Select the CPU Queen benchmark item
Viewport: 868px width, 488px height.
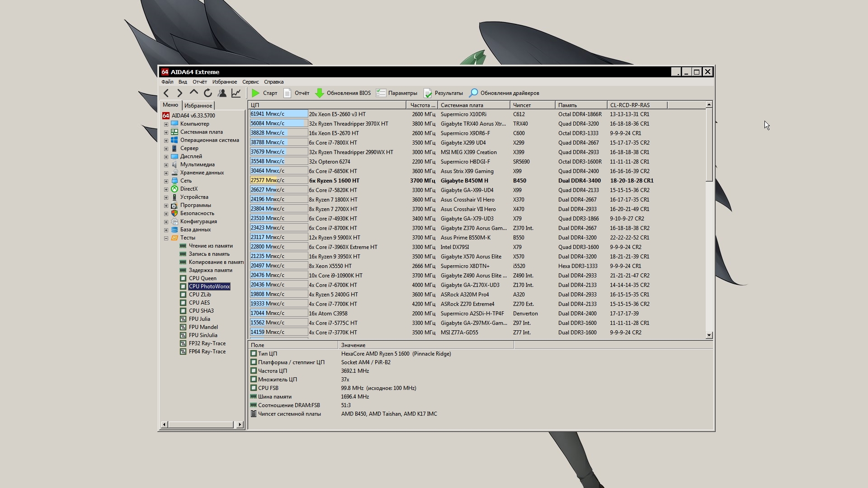[202, 278]
